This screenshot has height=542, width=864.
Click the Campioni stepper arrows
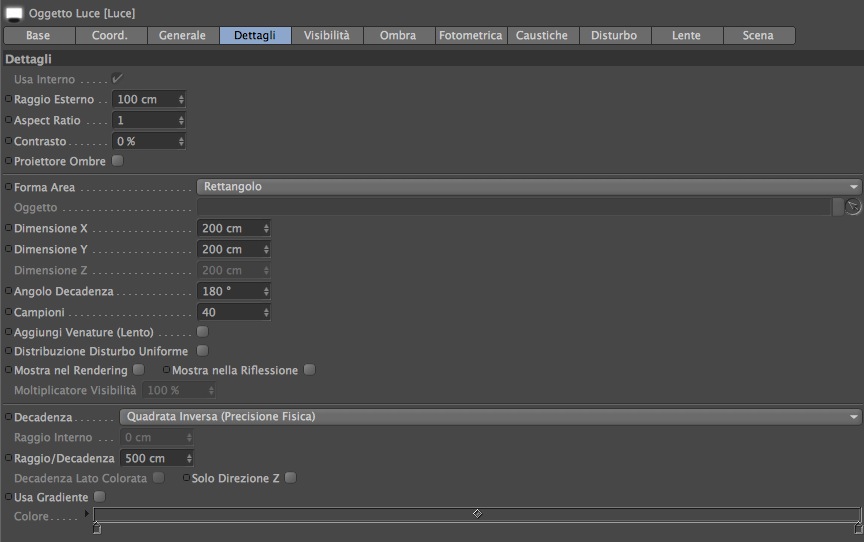tap(266, 312)
